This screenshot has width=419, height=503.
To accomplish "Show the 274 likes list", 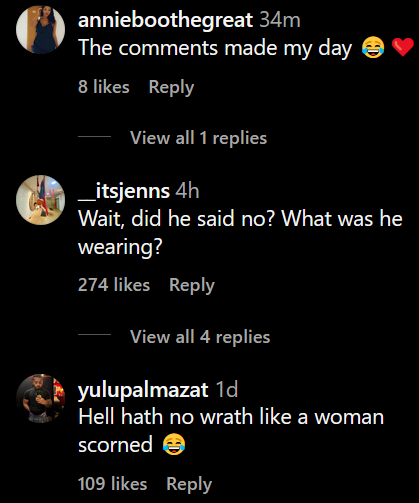I will [114, 285].
